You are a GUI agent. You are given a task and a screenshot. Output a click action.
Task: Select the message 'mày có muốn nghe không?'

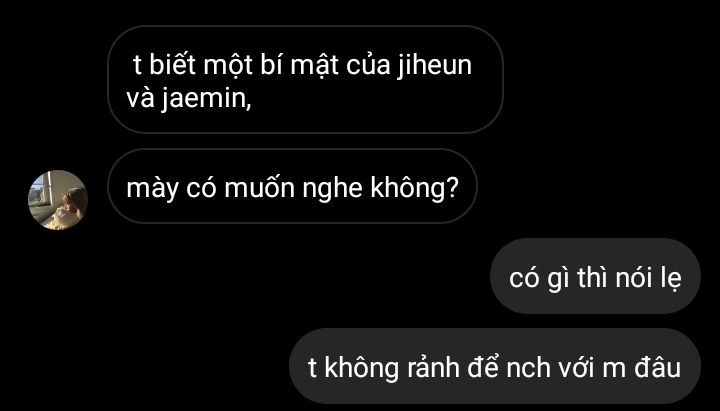[x=292, y=186]
